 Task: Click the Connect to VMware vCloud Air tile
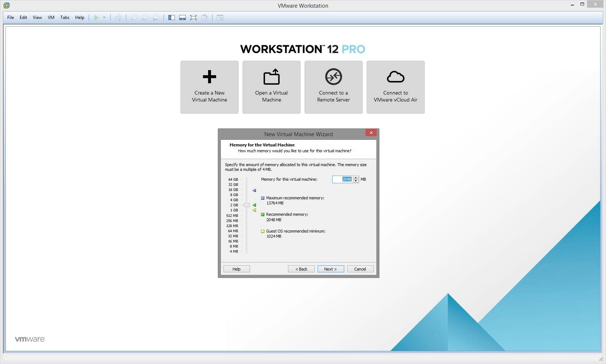(x=396, y=87)
